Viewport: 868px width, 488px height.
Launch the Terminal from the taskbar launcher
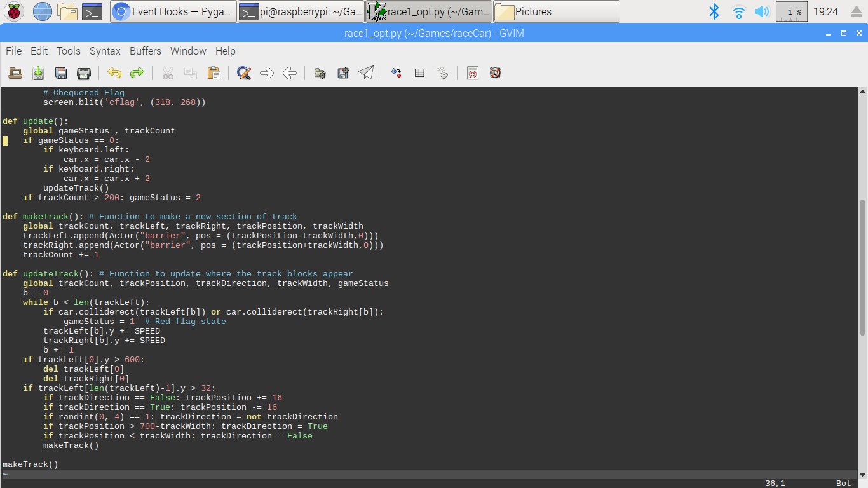(92, 11)
